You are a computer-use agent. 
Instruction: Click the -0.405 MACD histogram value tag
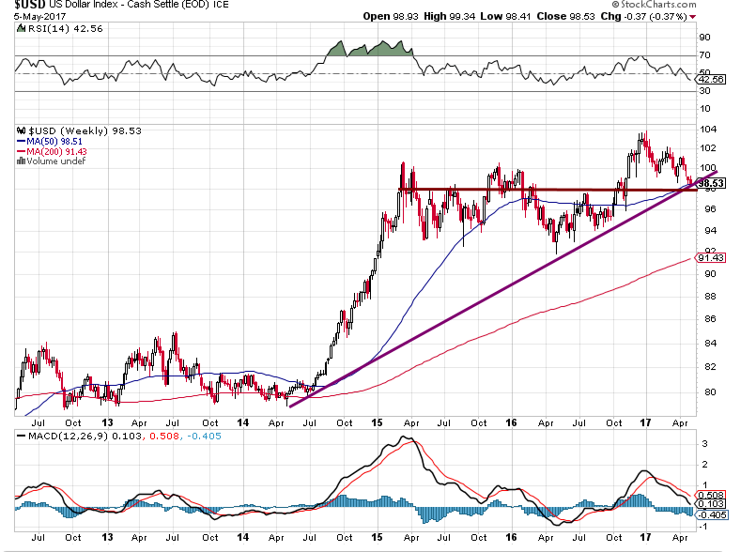pyautogui.click(x=711, y=513)
